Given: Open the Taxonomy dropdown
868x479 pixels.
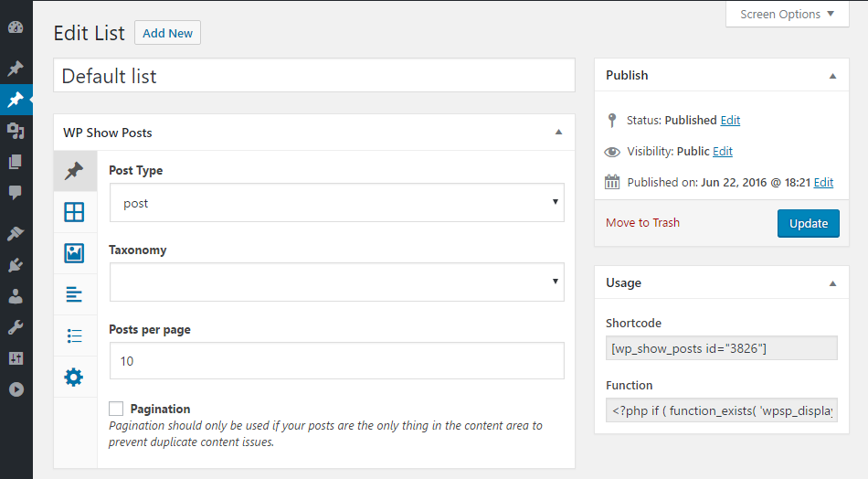Looking at the screenshot, I should [x=336, y=282].
